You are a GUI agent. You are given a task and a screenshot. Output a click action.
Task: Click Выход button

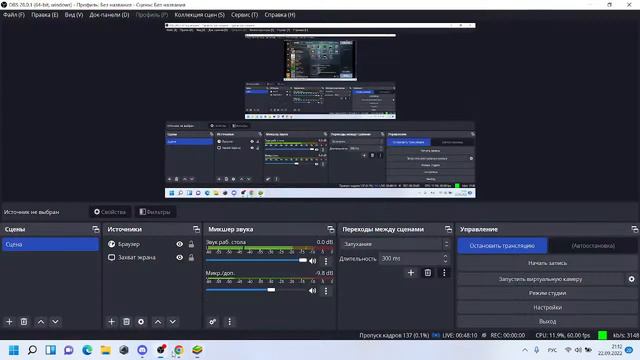[x=547, y=321]
